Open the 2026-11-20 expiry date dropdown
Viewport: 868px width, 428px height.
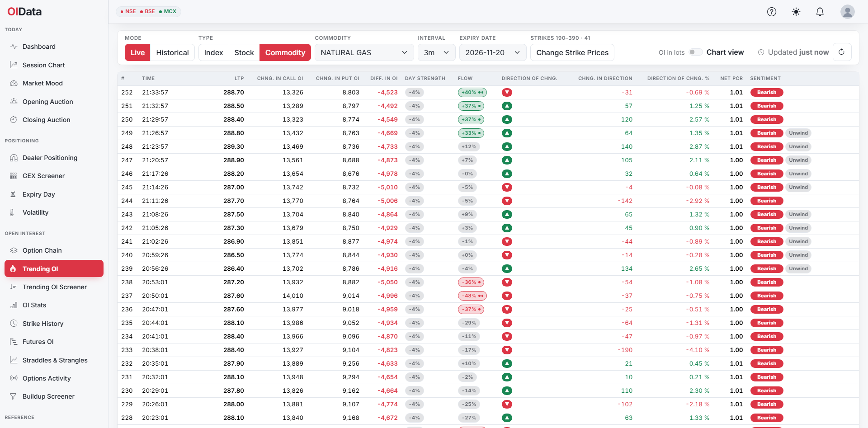pos(493,52)
